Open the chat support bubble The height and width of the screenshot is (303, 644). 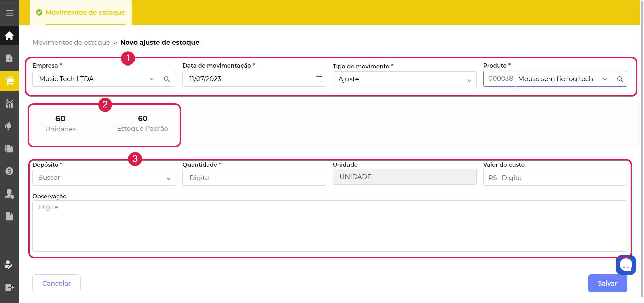[626, 265]
